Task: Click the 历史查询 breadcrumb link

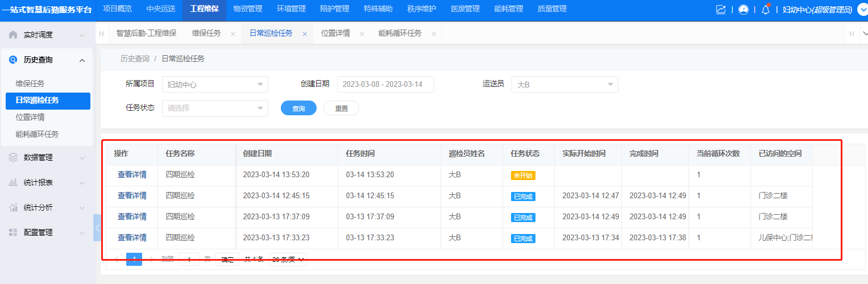Action: click(x=135, y=59)
